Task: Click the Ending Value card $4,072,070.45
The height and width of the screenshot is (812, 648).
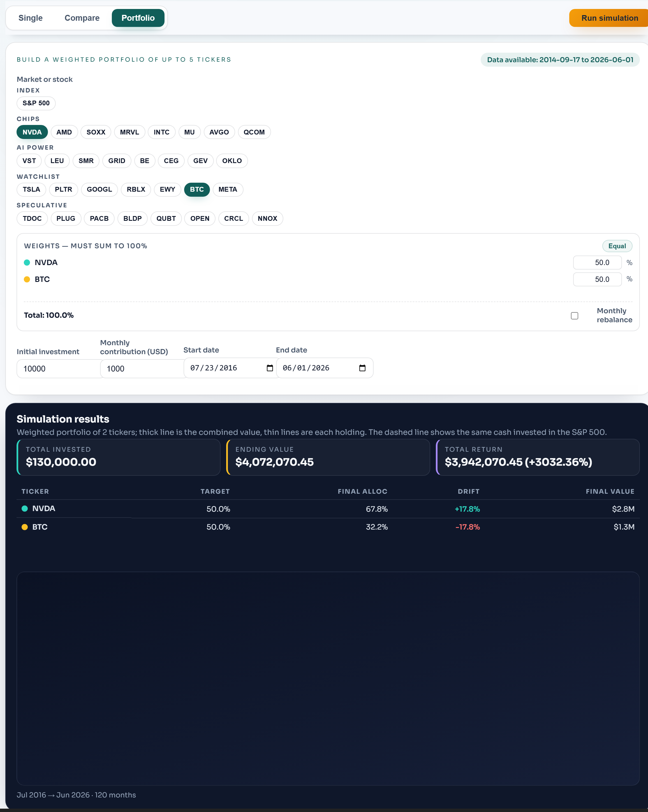Action: click(x=328, y=457)
